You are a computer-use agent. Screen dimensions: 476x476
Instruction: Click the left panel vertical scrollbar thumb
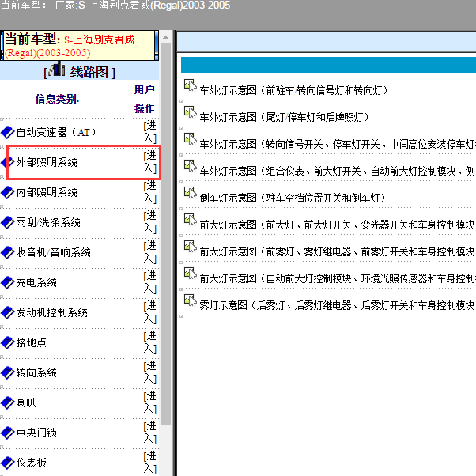[x=165, y=234]
